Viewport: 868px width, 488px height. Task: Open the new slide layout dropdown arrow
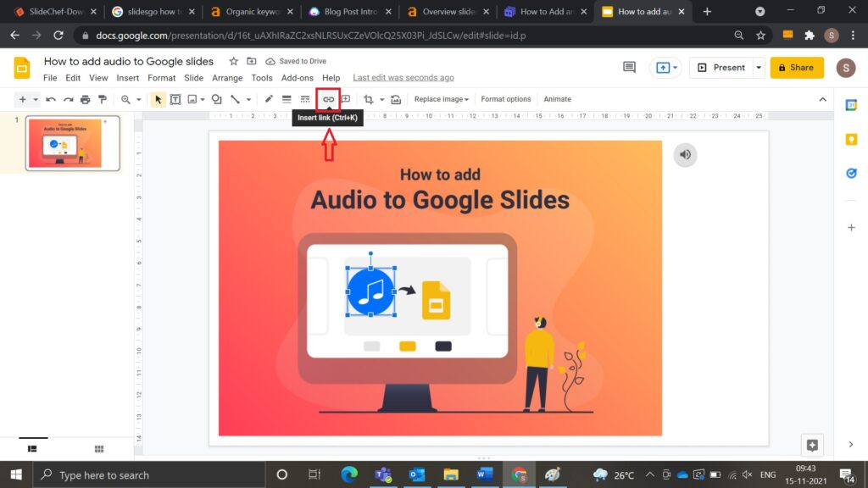coord(36,100)
